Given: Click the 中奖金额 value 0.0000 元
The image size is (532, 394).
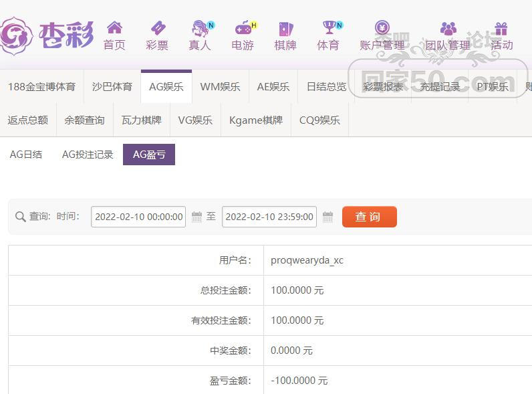Looking at the screenshot, I should 291,351.
